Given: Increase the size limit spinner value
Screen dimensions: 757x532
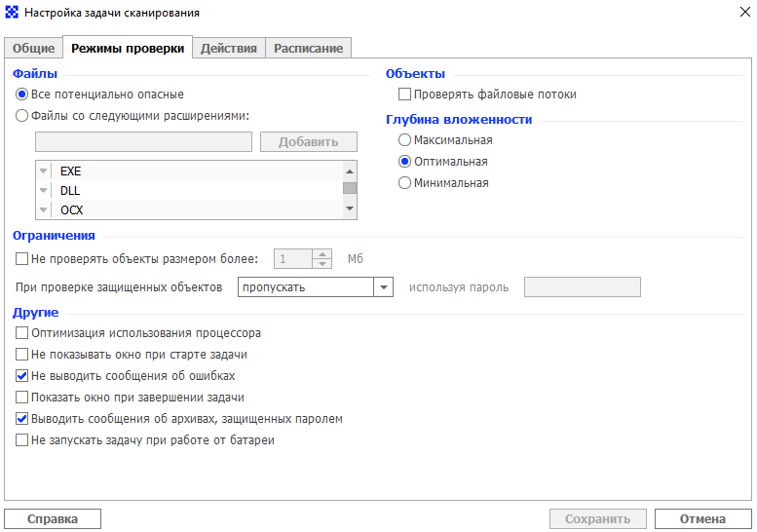Looking at the screenshot, I should point(322,253).
